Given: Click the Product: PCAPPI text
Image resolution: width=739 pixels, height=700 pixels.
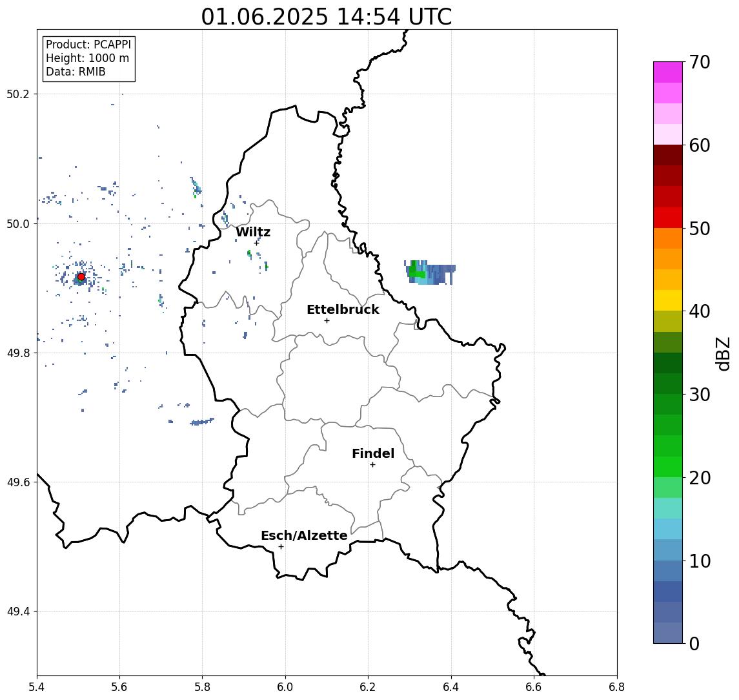Looking at the screenshot, I should coord(88,45).
